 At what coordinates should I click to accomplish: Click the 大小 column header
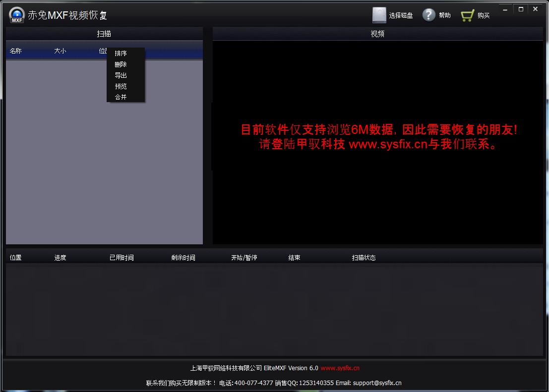point(60,51)
